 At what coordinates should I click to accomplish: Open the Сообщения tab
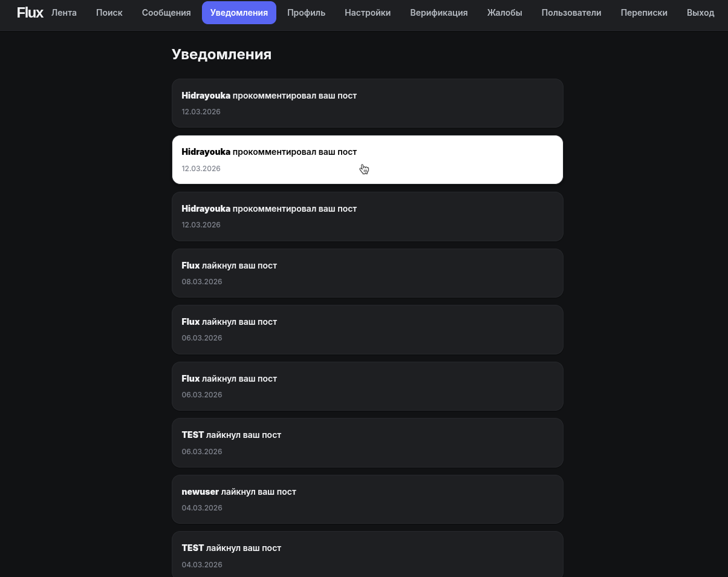point(166,13)
